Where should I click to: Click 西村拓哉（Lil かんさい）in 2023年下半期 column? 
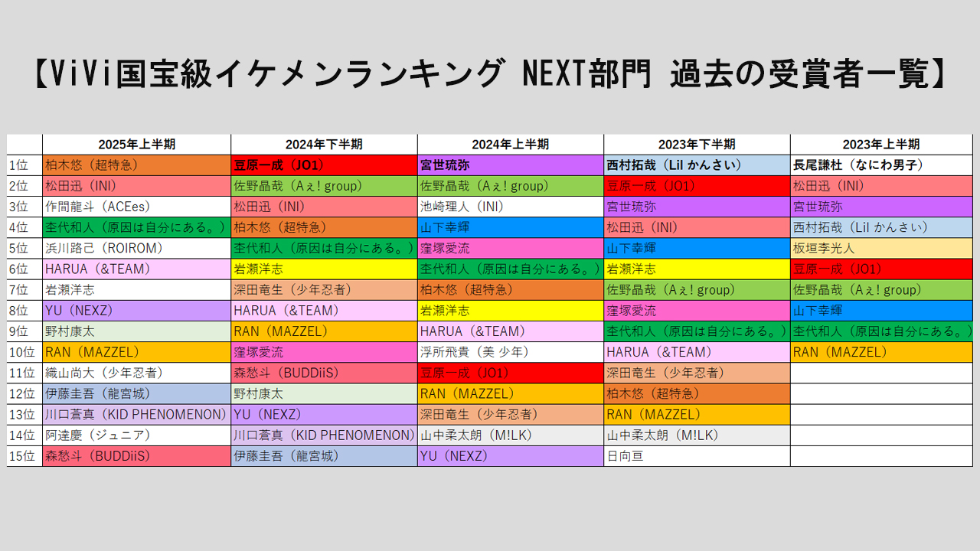click(697, 165)
